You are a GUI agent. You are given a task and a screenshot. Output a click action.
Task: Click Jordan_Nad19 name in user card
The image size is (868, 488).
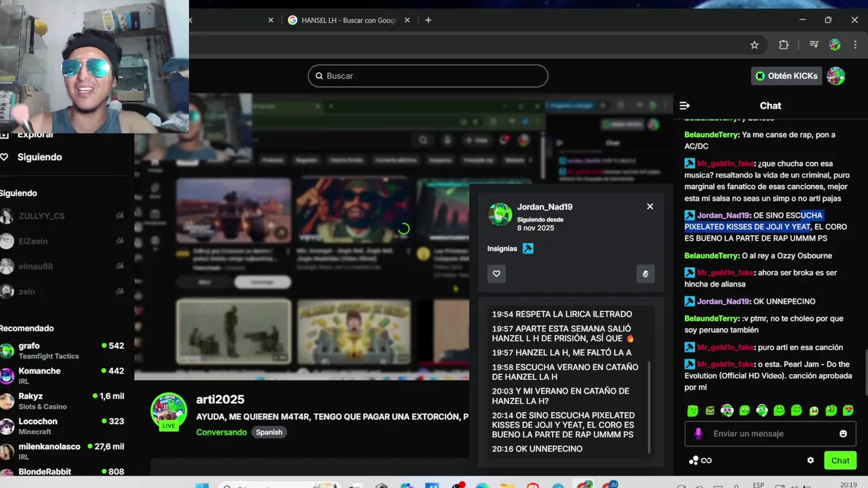point(545,207)
